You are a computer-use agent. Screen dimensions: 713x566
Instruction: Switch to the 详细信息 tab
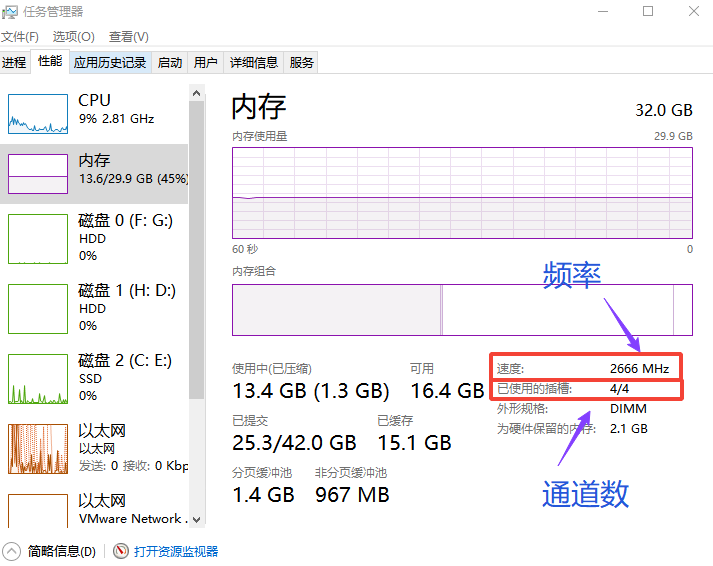(x=253, y=62)
